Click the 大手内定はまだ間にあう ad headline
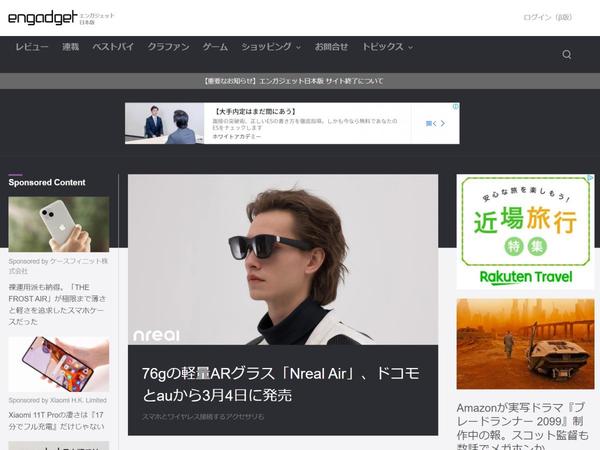The width and height of the screenshot is (600, 450). point(255,111)
